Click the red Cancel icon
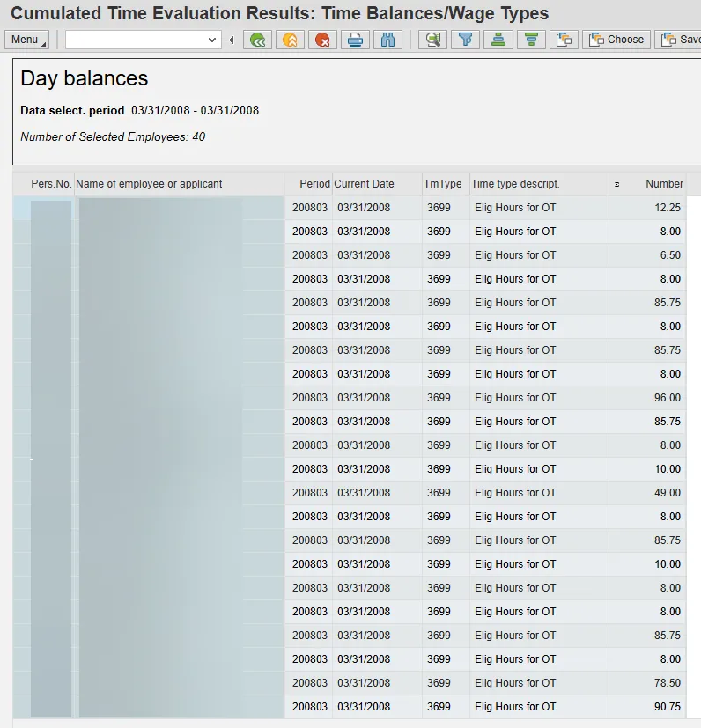701x728 pixels. click(x=322, y=40)
